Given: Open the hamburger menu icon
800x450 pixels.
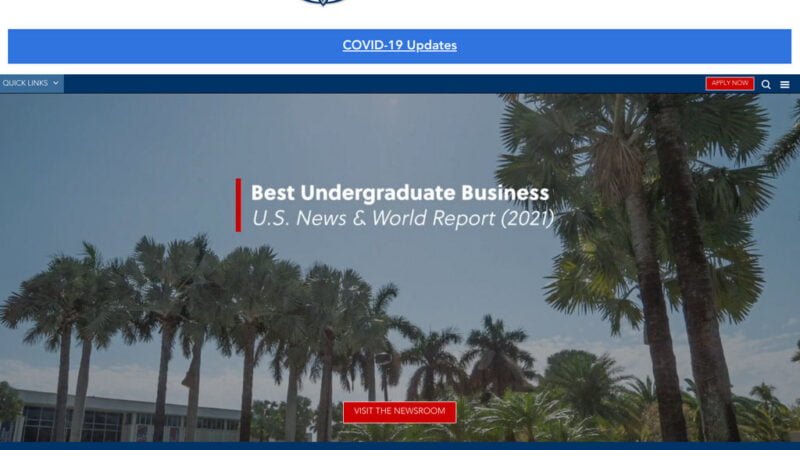Looking at the screenshot, I should tap(785, 85).
